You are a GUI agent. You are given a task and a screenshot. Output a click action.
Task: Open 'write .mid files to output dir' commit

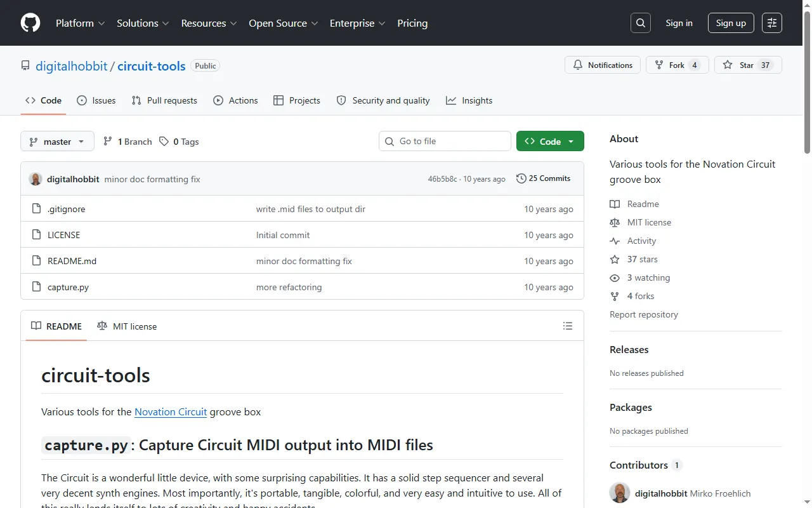click(x=311, y=209)
